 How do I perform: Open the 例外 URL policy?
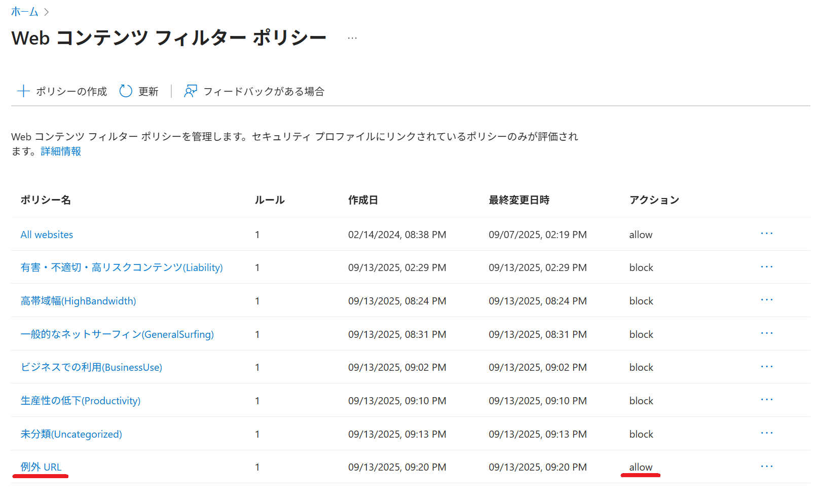point(41,467)
